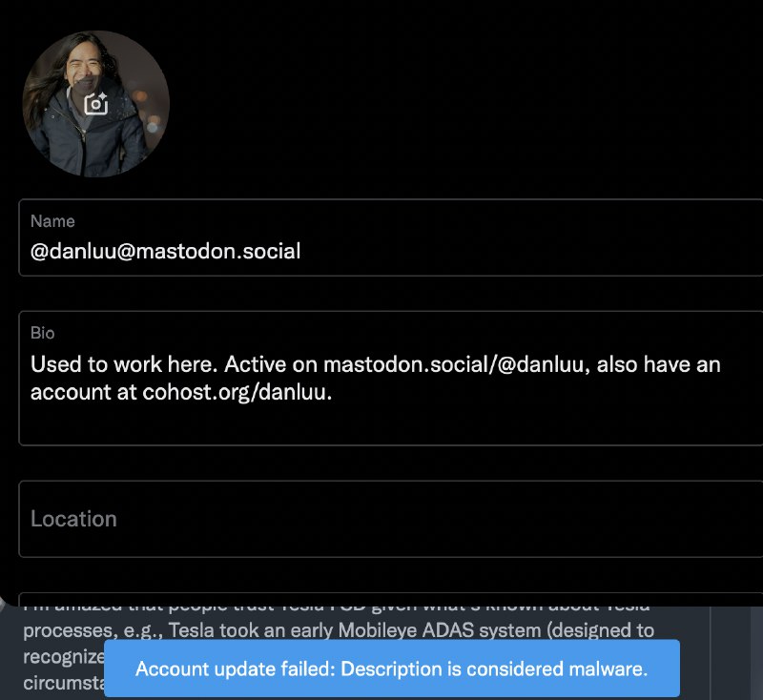This screenshot has width=763, height=700.
Task: Click the partially visible field below Location
Action: pyautogui.click(x=381, y=598)
